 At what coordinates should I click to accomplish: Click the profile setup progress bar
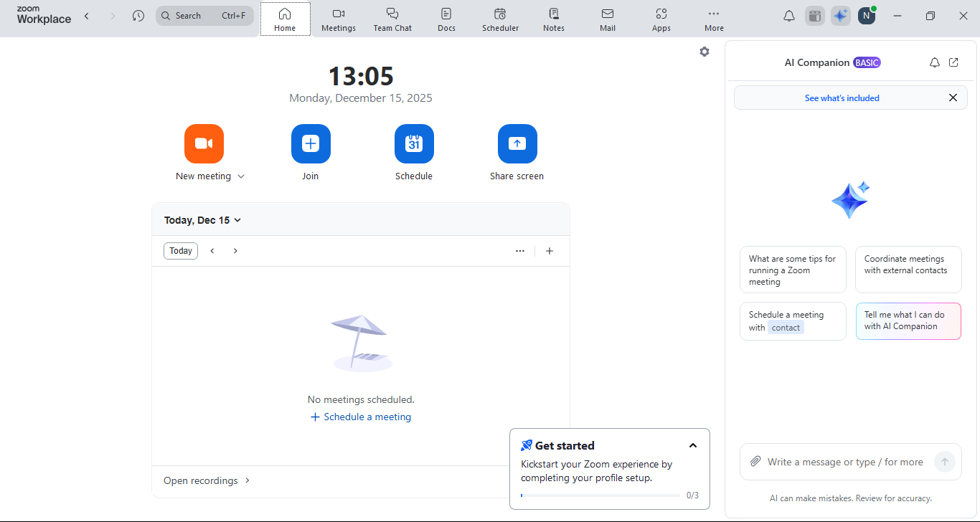(600, 495)
